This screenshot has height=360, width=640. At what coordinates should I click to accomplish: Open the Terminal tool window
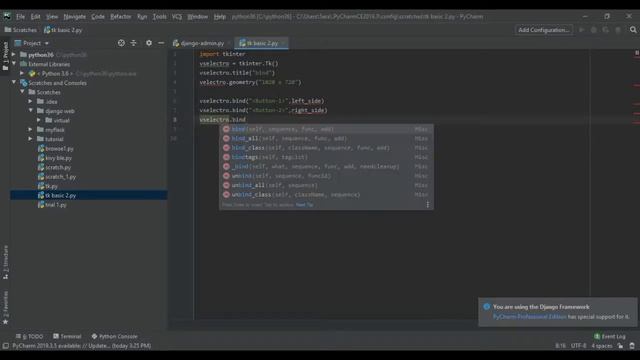(67, 336)
